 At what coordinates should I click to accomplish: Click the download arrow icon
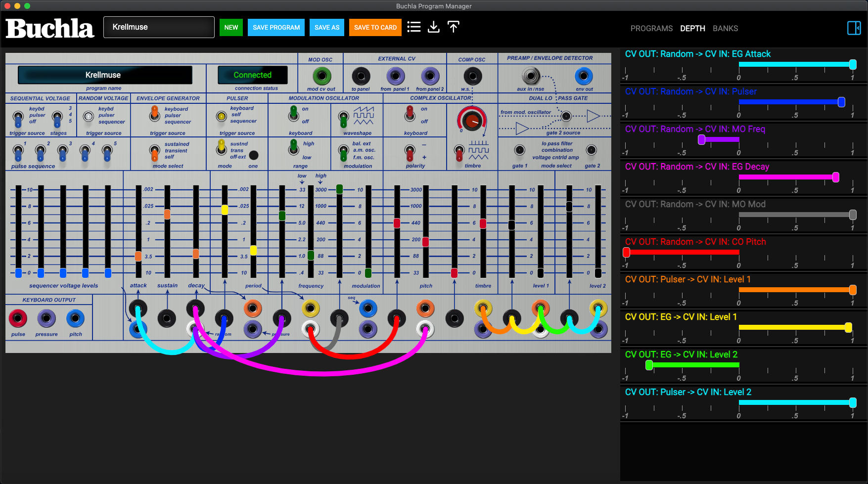433,27
